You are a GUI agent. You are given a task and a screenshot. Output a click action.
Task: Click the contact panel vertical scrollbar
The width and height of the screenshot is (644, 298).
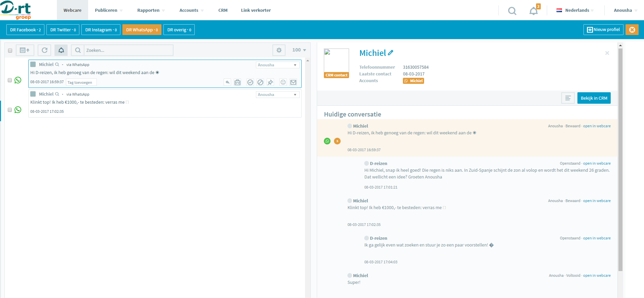pos(620,159)
